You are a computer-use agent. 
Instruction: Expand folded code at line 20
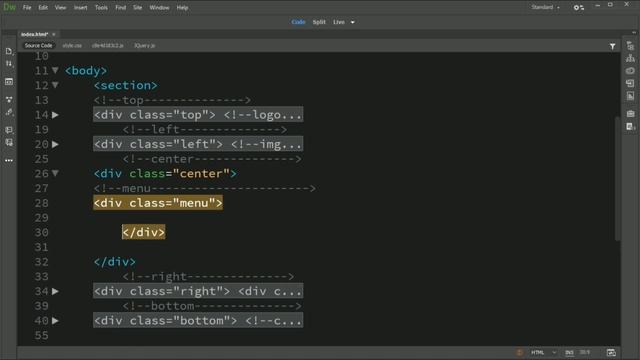click(x=55, y=144)
